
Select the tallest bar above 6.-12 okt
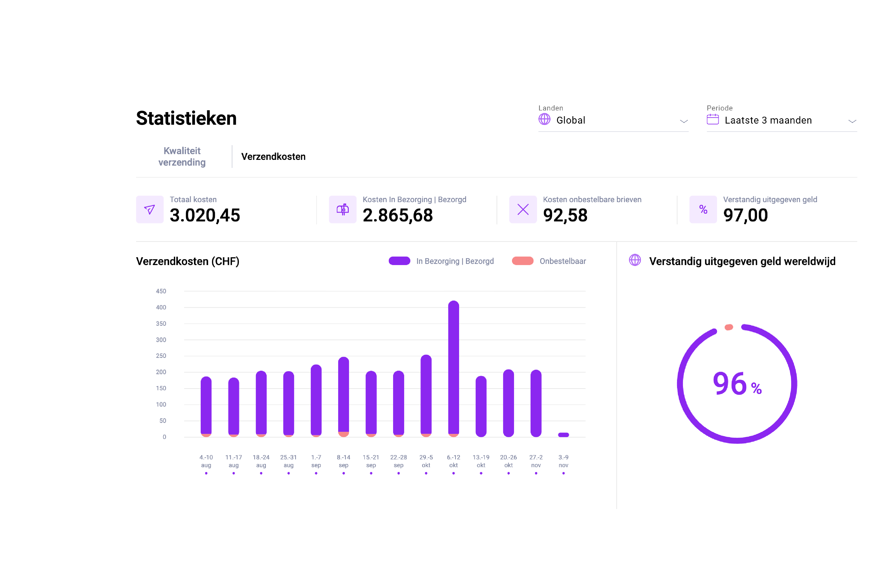(453, 367)
